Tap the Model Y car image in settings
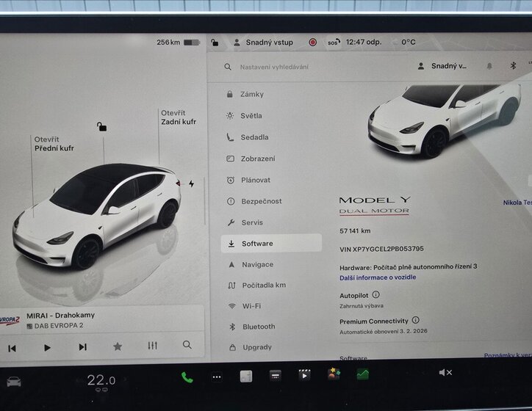The width and height of the screenshot is (532, 411). 445,120
